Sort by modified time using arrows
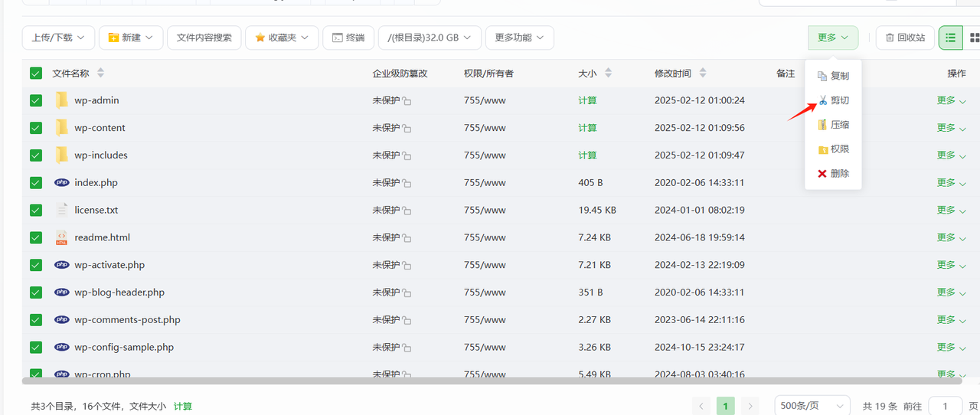Screen dimensions: 980x415 (x=703, y=74)
